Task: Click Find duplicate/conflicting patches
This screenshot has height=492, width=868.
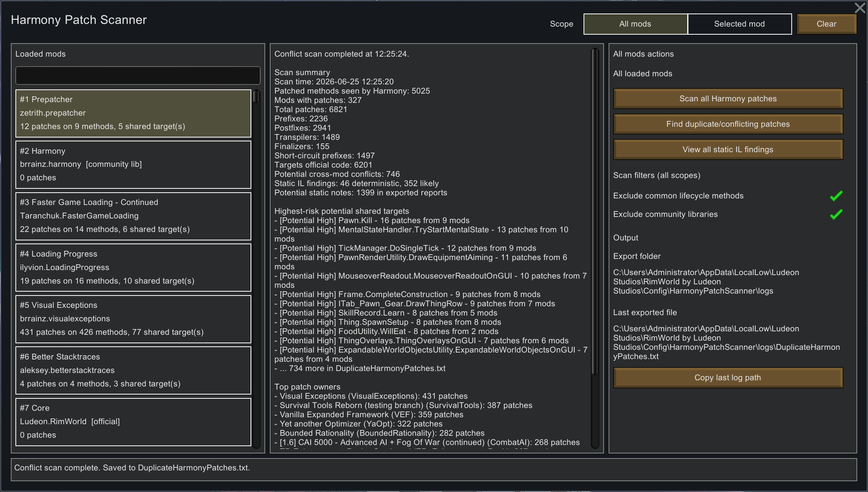Action: (728, 124)
